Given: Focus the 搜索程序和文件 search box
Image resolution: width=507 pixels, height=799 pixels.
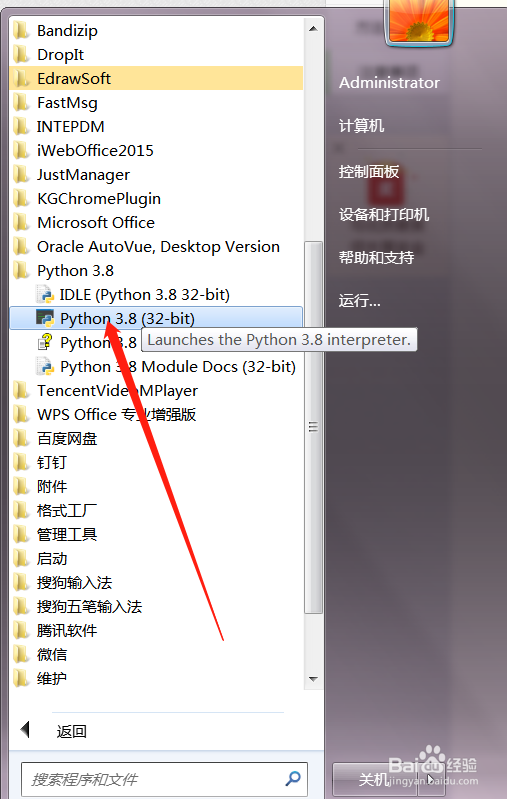Looking at the screenshot, I should [164, 779].
